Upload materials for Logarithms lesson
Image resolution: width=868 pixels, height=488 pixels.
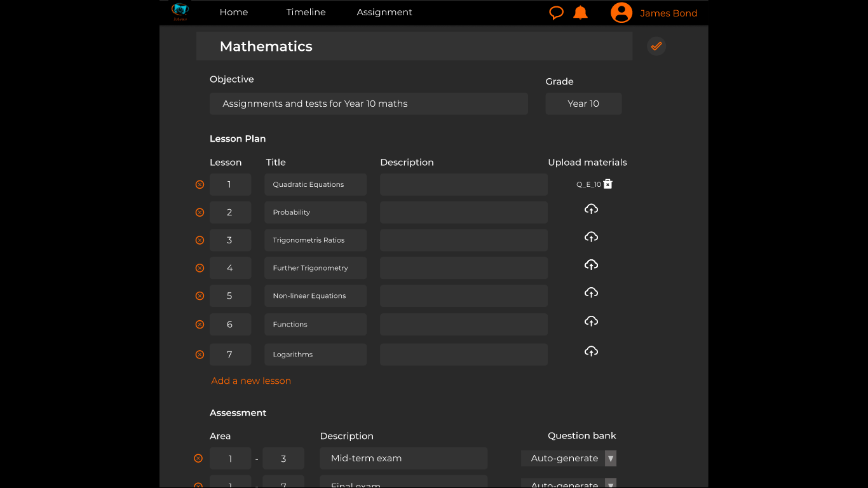coord(591,351)
